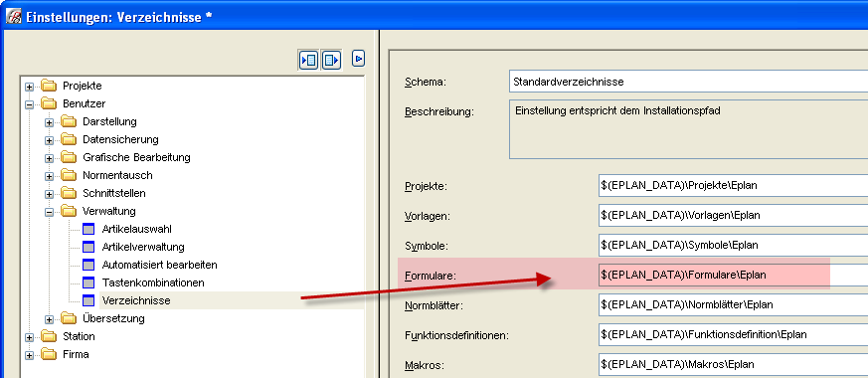Click the Projekte path field

coord(733,185)
